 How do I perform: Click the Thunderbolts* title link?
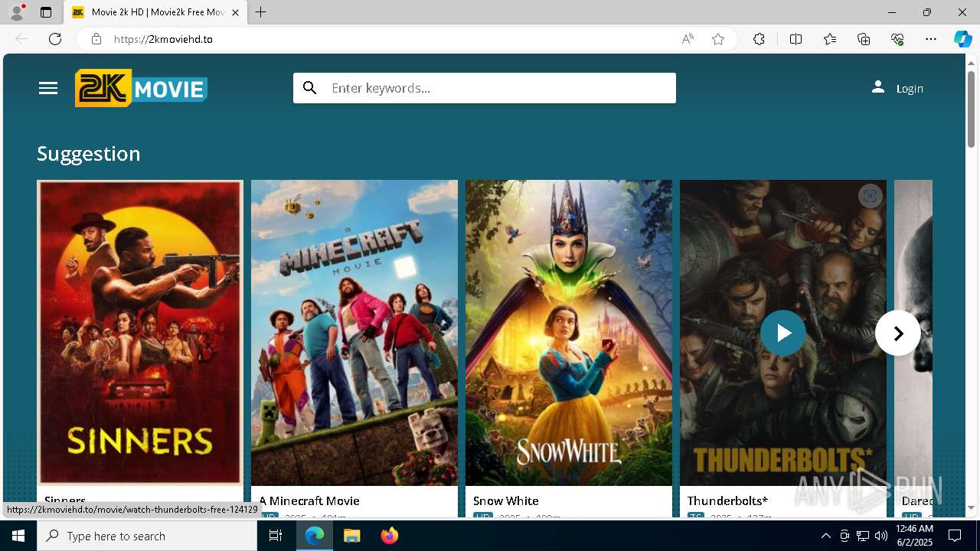click(x=727, y=500)
